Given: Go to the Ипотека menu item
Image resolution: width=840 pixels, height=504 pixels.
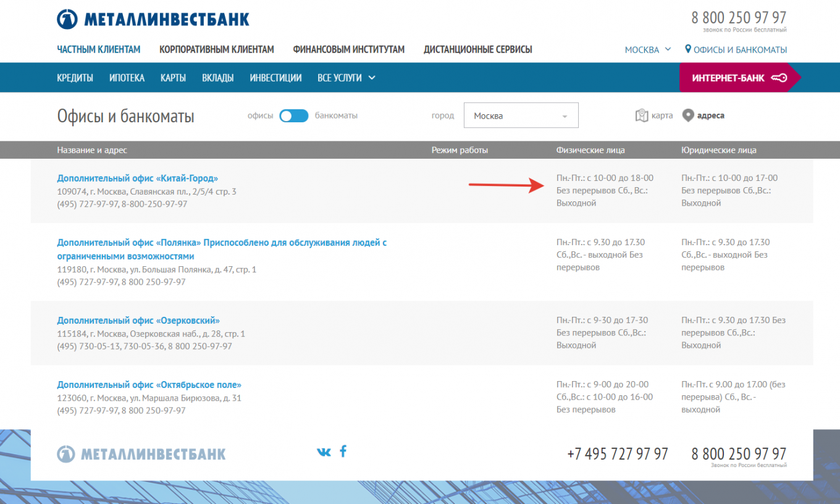Looking at the screenshot, I should pos(127,78).
